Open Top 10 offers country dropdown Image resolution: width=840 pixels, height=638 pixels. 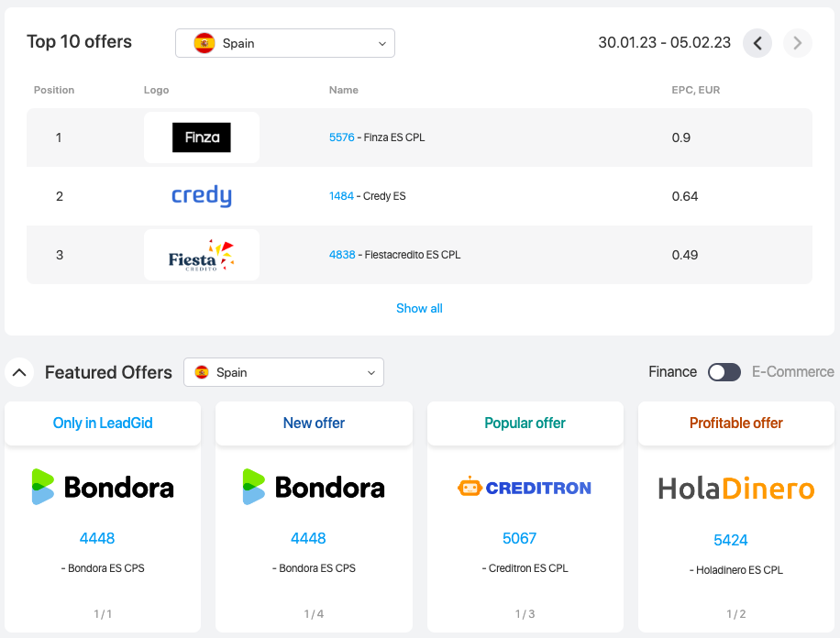(285, 43)
